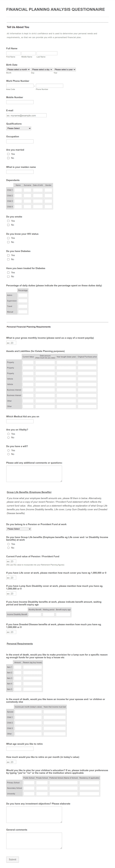The width and height of the screenshot is (115, 868).
Task: Click the additional comments text area
Action: (34, 473)
